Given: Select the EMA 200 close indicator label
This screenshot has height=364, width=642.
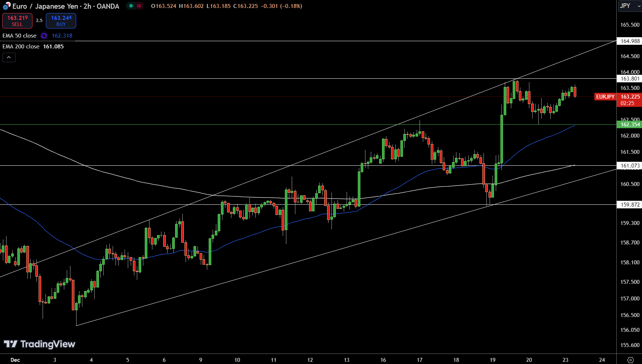Looking at the screenshot, I should pyautogui.click(x=21, y=46).
